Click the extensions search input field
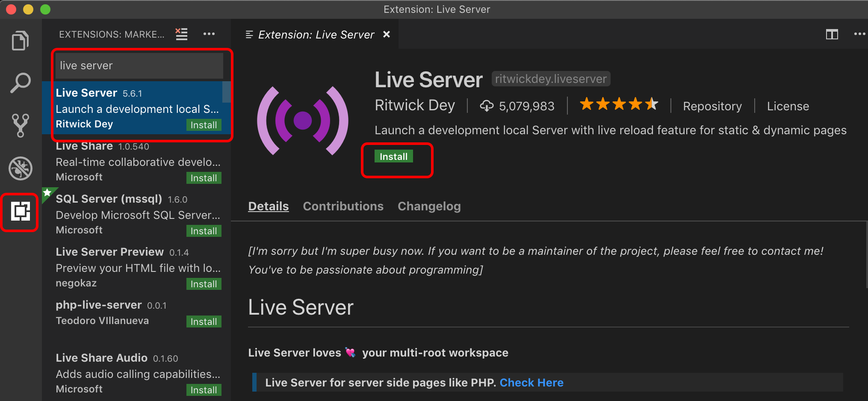This screenshot has height=401, width=868. (x=139, y=65)
